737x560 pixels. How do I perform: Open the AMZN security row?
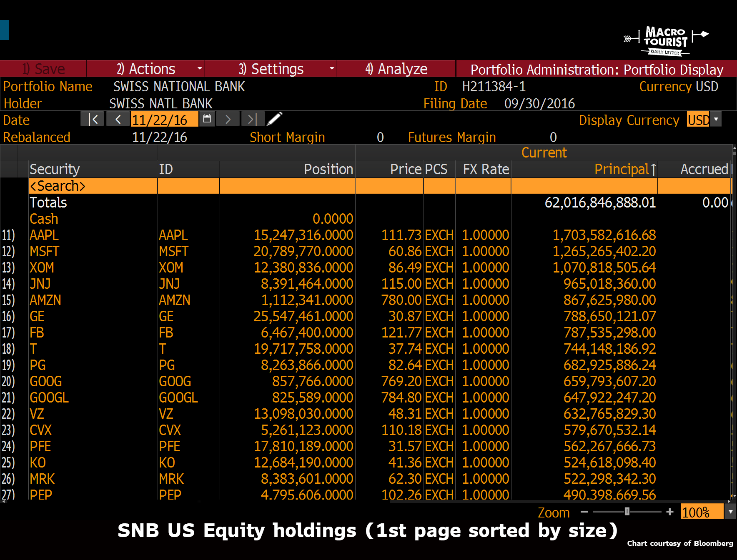click(367, 300)
